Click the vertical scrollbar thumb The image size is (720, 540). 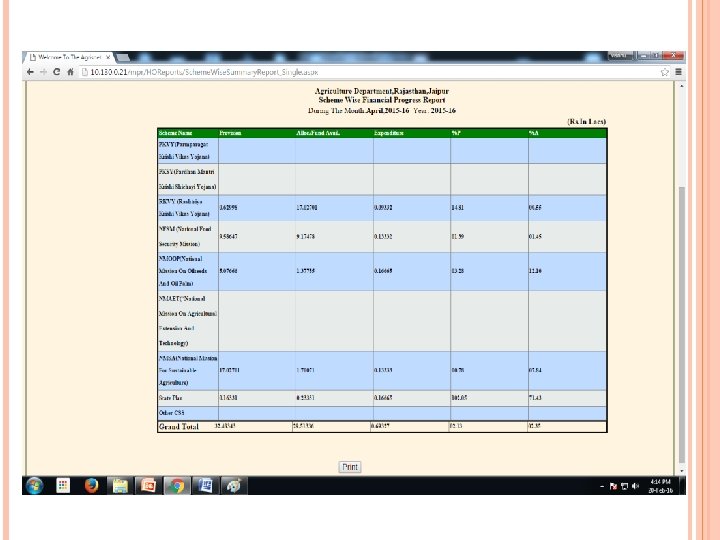681,325
